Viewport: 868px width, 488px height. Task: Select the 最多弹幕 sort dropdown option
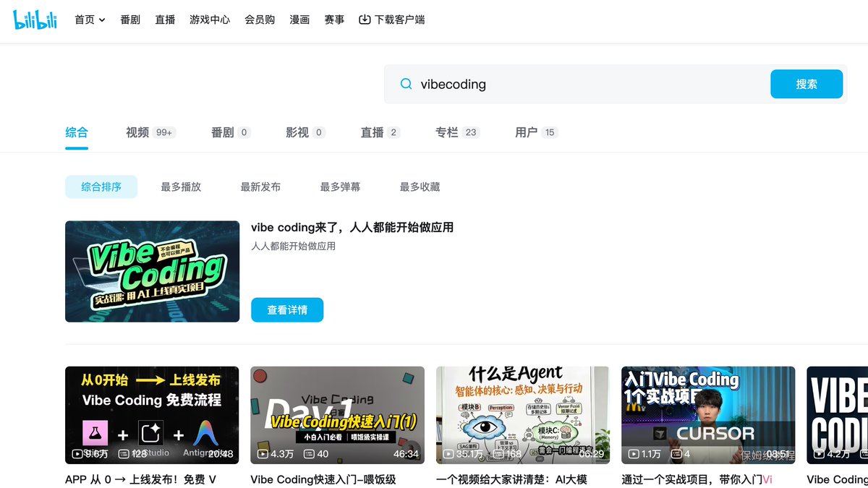click(x=339, y=186)
